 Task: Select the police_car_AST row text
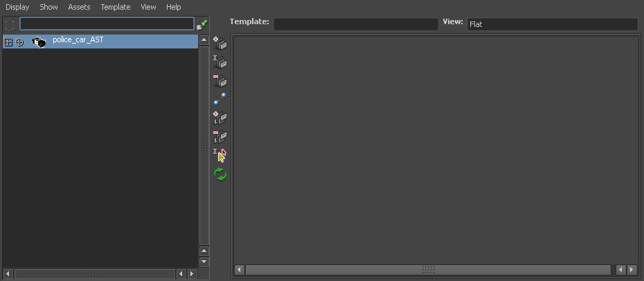[x=78, y=40]
